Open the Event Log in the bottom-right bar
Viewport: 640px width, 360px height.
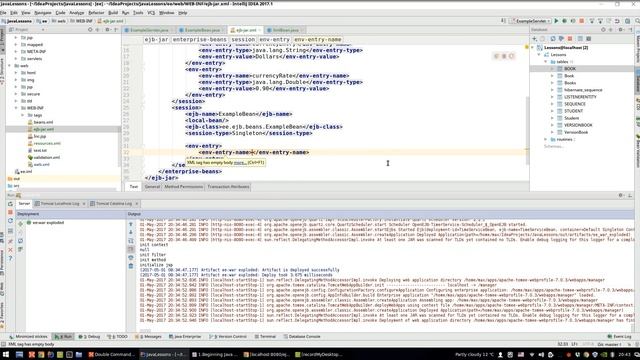point(620,337)
